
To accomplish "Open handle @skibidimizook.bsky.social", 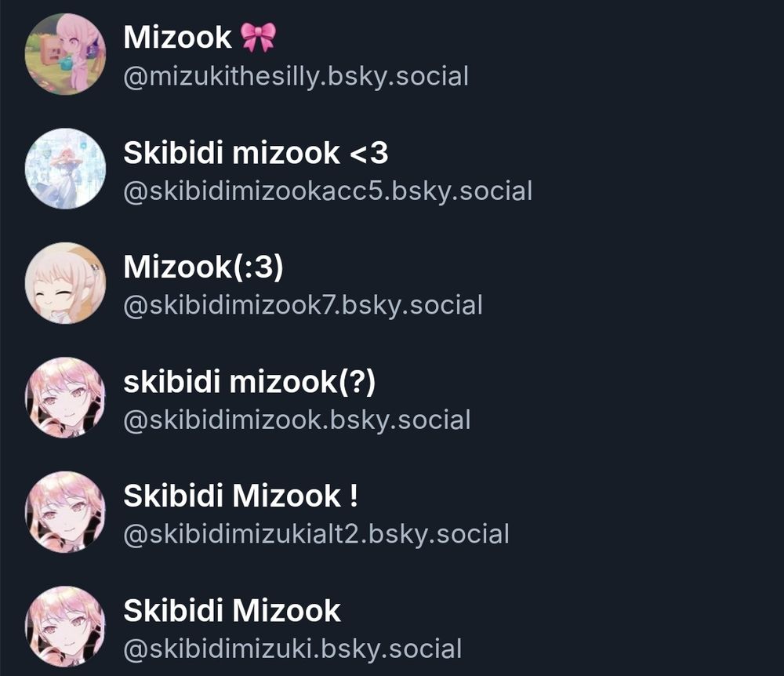I will click(x=297, y=420).
